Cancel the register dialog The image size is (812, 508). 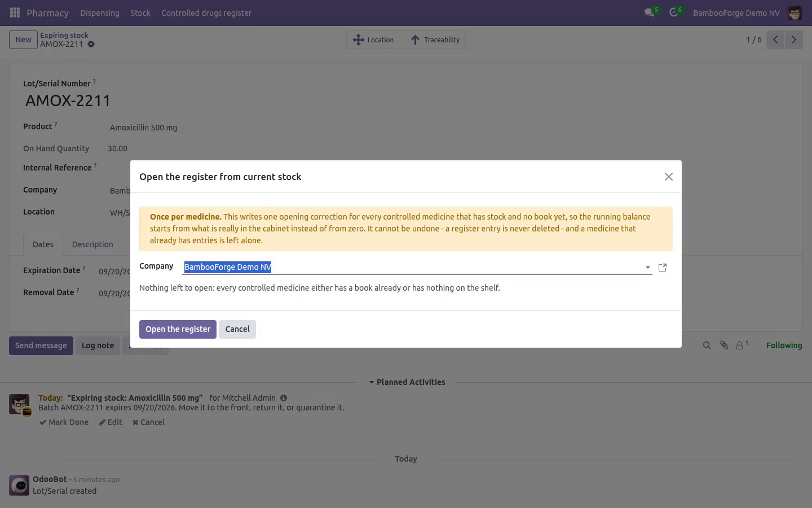coord(237,329)
